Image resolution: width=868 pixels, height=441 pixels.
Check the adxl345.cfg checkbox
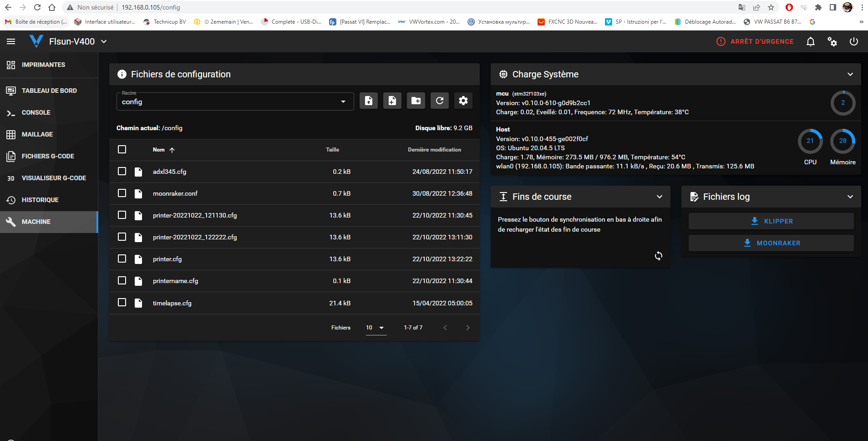(x=122, y=171)
